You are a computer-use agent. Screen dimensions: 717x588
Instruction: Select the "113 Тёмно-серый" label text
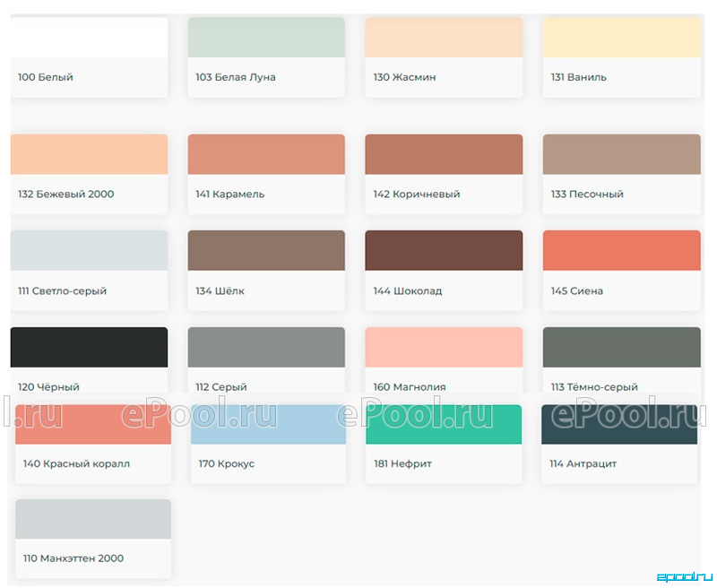coord(594,387)
